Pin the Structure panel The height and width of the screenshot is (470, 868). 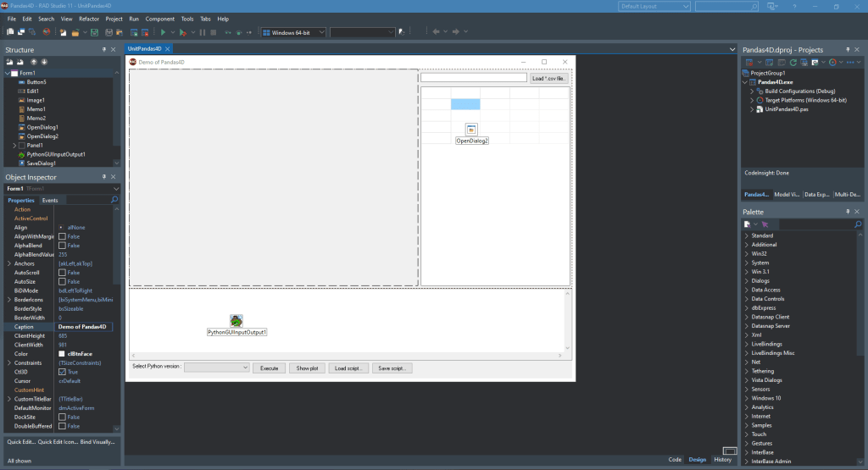pos(103,50)
